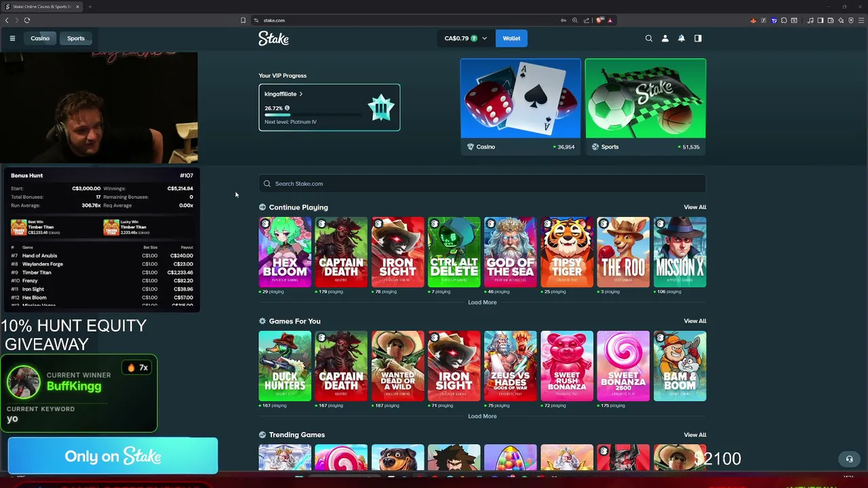Click the Stake logo
This screenshot has height=488, width=868.
click(273, 39)
